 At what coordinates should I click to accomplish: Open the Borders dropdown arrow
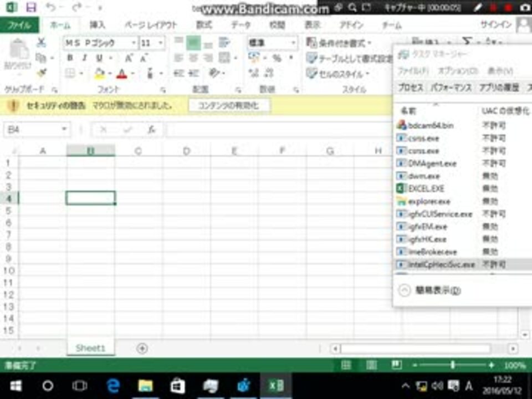pos(81,73)
